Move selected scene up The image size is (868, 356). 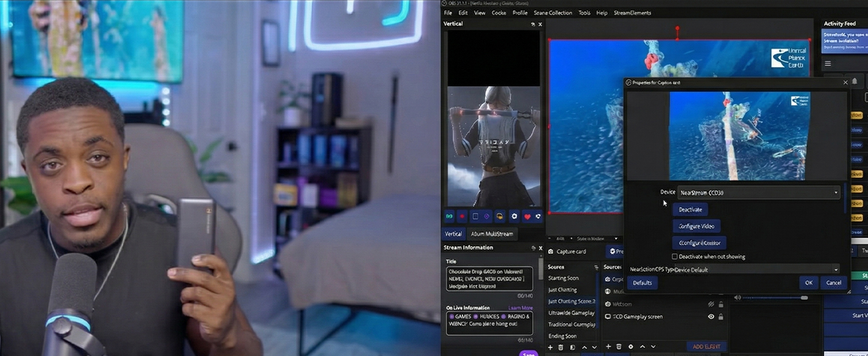pyautogui.click(x=584, y=347)
